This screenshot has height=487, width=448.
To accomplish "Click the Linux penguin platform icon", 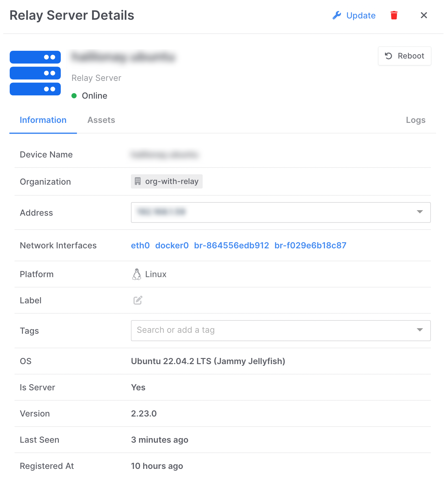I will click(x=137, y=274).
